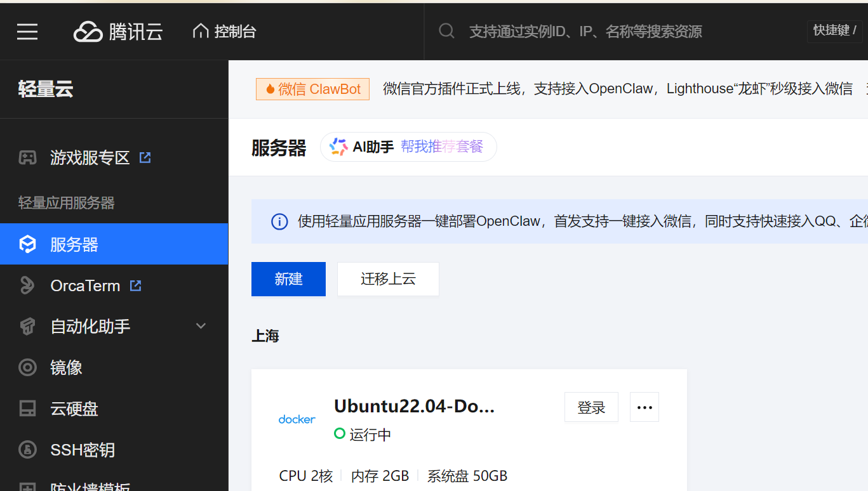Click the search magnifier icon
The width and height of the screenshot is (868, 491).
(446, 30)
